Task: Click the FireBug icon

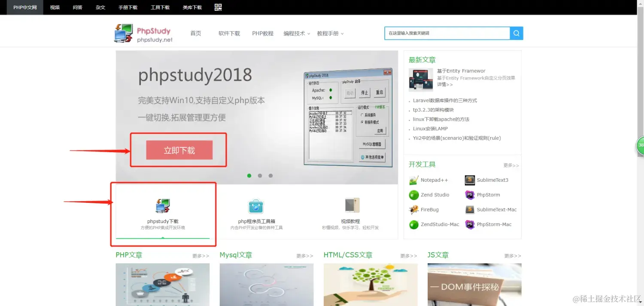Action: (414, 210)
